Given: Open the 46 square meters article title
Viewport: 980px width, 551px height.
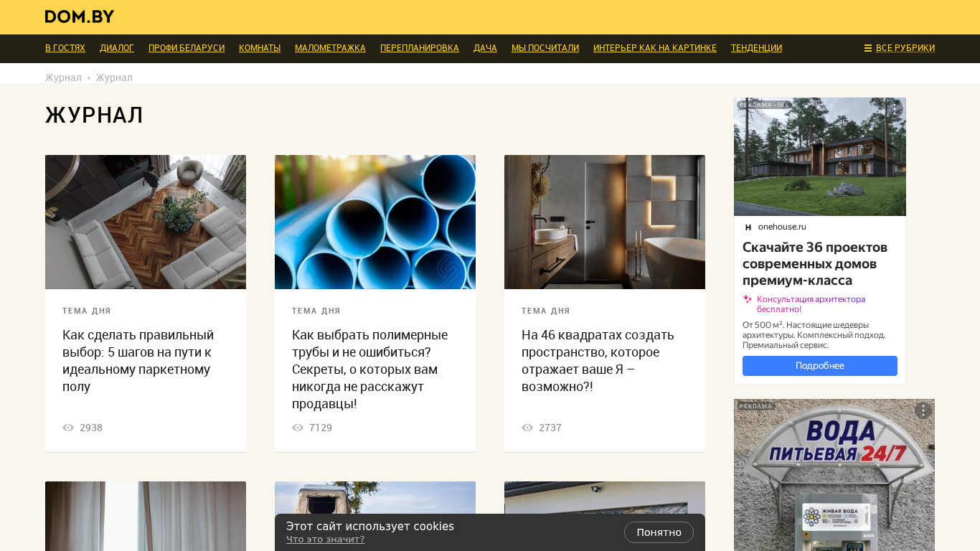Looking at the screenshot, I should 598,361.
